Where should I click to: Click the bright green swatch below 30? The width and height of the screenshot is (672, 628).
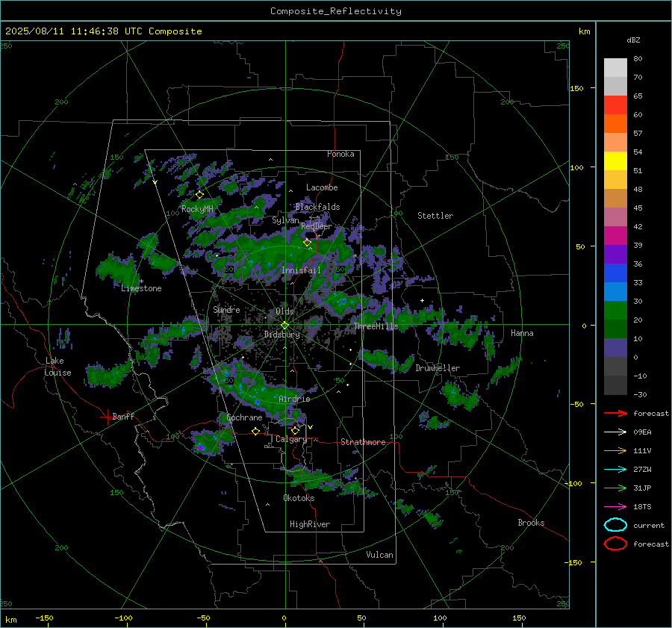pos(615,311)
